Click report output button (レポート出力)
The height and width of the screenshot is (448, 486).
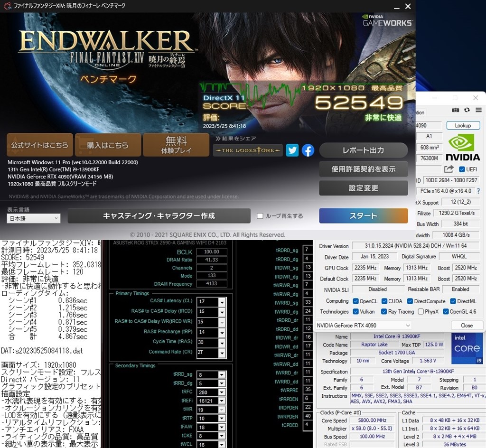tap(364, 150)
